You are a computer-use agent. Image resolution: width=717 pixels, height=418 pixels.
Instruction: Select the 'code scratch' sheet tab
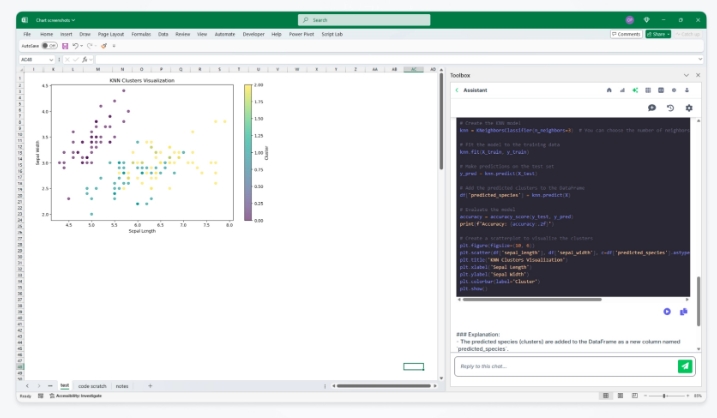[x=91, y=385]
